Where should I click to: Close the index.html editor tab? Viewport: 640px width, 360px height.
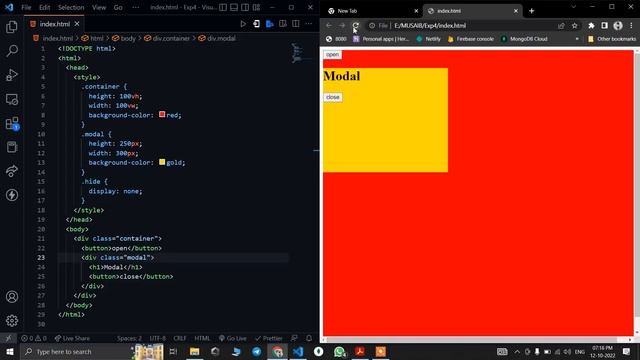pyautogui.click(x=77, y=24)
